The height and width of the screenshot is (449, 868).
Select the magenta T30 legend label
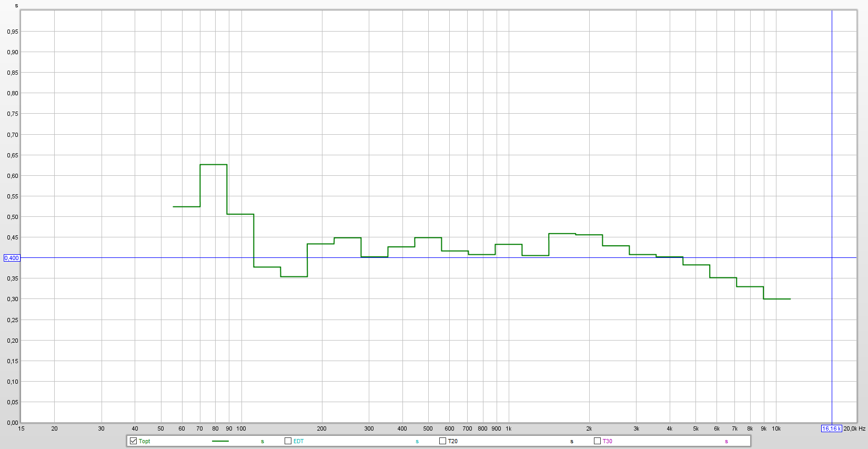(608, 441)
